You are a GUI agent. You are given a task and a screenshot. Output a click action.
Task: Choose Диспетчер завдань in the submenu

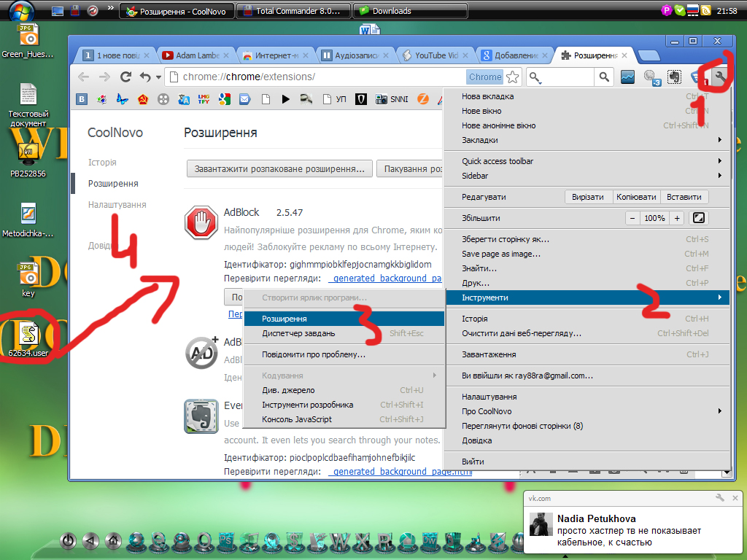pyautogui.click(x=344, y=333)
